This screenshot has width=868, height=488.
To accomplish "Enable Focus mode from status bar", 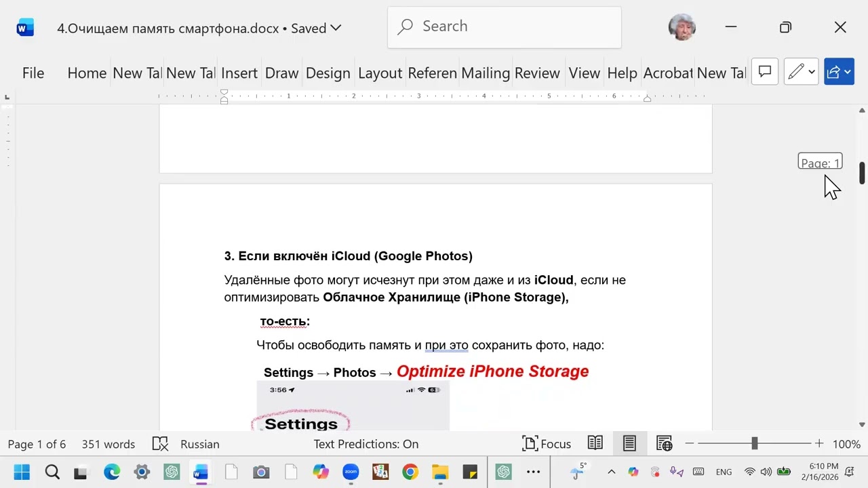I will 547,445.
